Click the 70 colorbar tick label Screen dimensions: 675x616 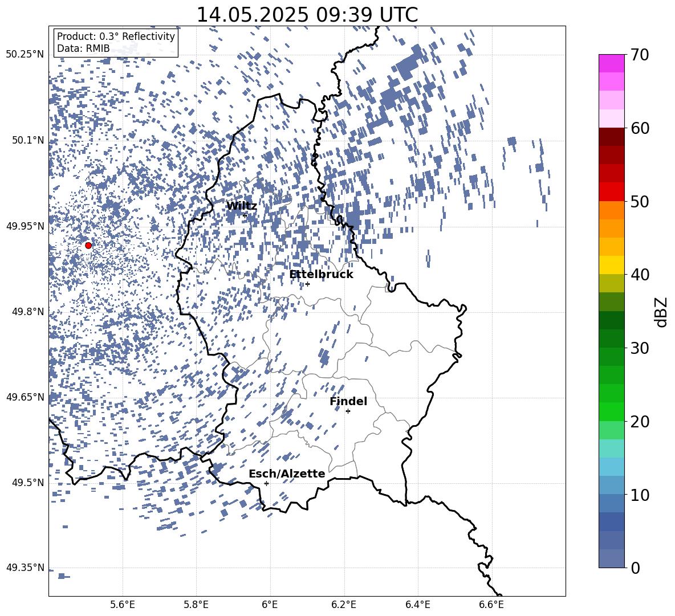(640, 55)
